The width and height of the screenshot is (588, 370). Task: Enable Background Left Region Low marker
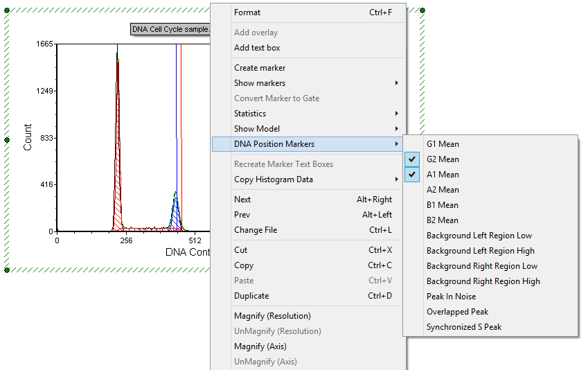coord(479,236)
